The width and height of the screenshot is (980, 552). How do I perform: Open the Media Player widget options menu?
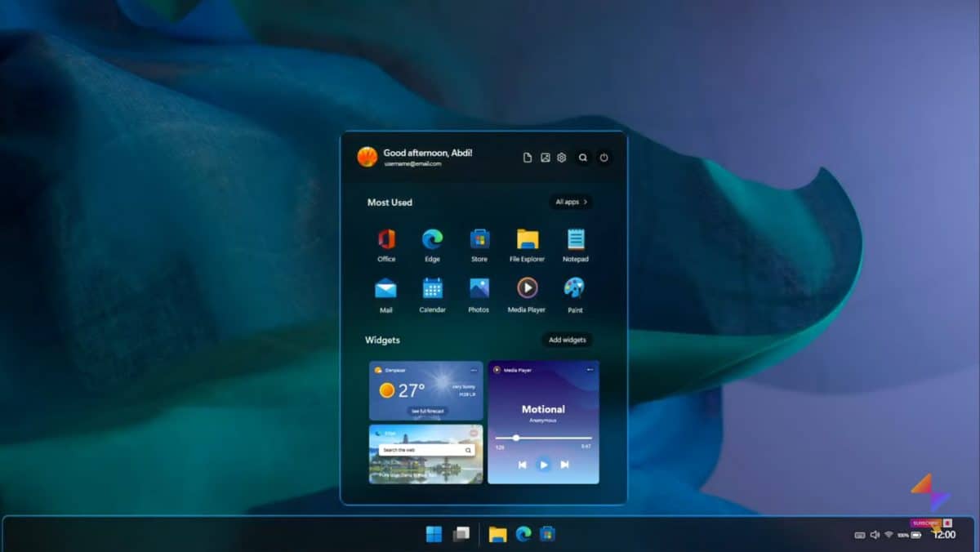(590, 369)
